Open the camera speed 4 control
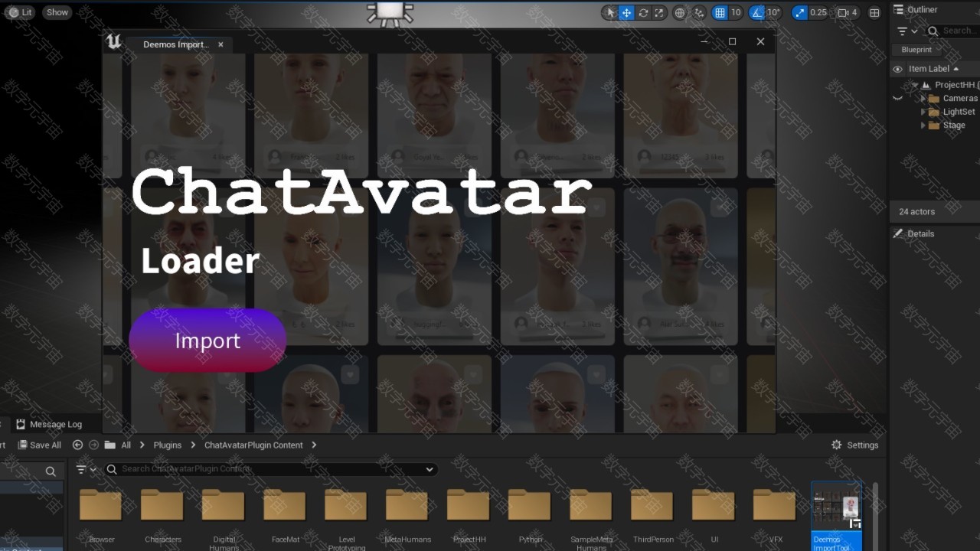The height and width of the screenshot is (551, 980). pyautogui.click(x=848, y=12)
